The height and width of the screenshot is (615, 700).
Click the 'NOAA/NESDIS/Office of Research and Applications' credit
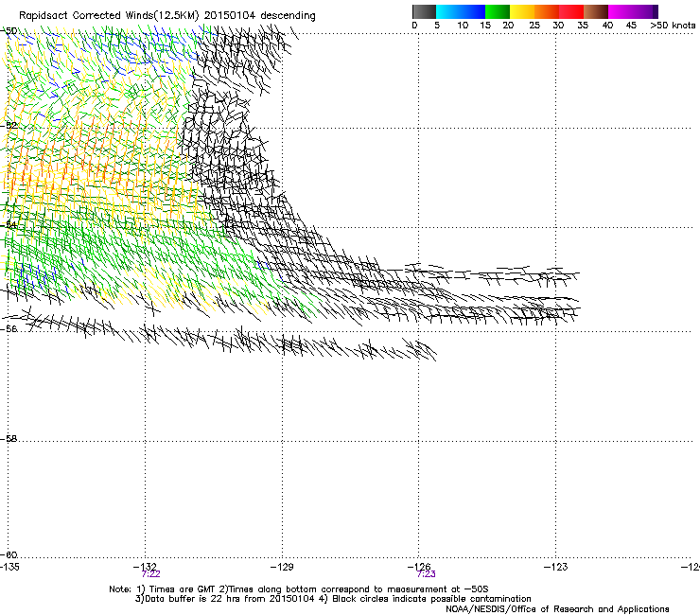tap(557, 609)
